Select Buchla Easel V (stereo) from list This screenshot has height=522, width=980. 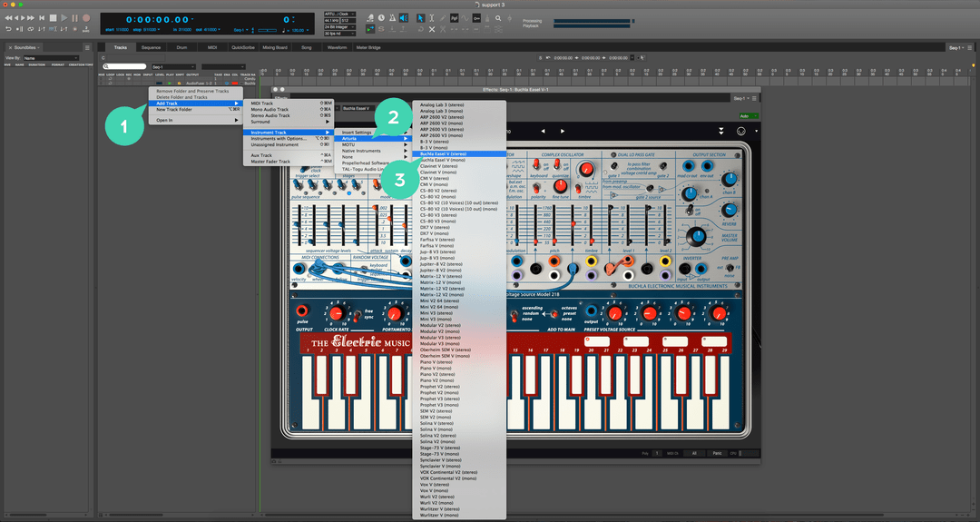pos(459,153)
